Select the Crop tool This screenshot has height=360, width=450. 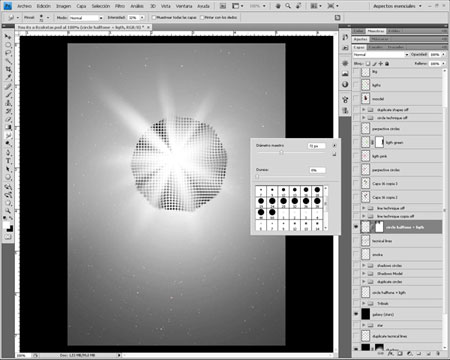coord(8,69)
